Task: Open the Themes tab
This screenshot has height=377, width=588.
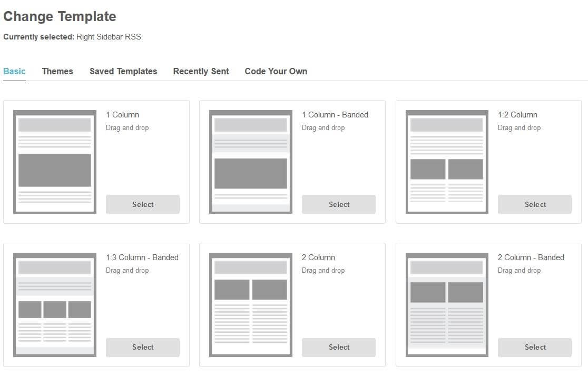Action: [x=57, y=71]
